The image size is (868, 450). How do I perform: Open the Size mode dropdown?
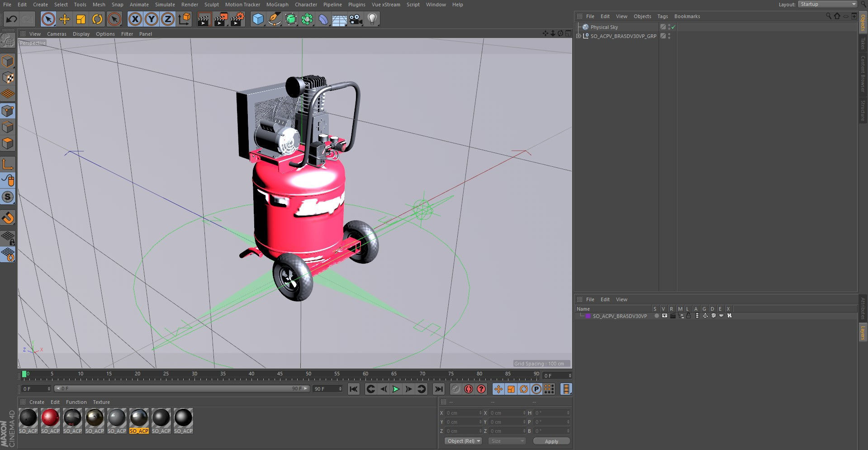[507, 441]
